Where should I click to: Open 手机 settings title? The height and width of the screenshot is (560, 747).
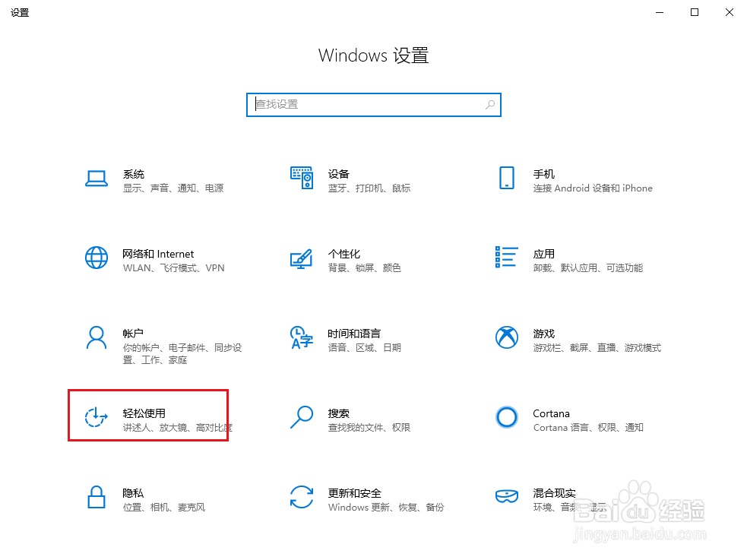point(543,174)
